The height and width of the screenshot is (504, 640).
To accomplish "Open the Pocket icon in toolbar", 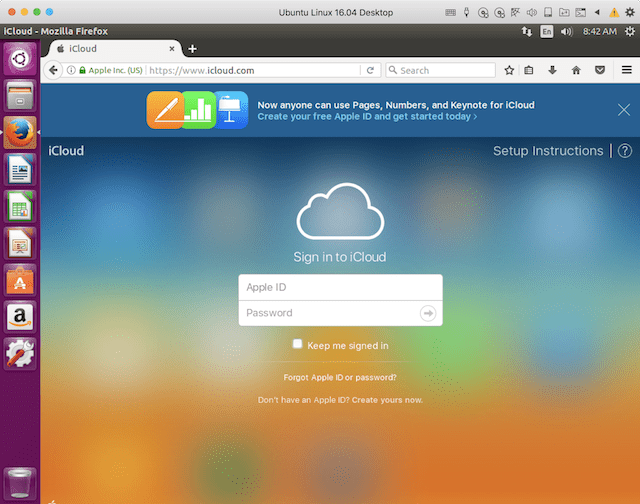I will [x=599, y=71].
